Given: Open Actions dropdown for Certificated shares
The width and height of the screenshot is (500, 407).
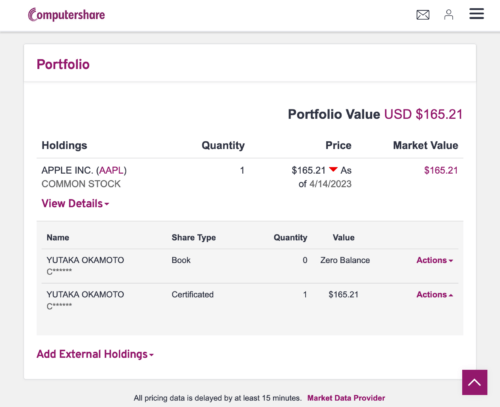Looking at the screenshot, I should point(434,295).
